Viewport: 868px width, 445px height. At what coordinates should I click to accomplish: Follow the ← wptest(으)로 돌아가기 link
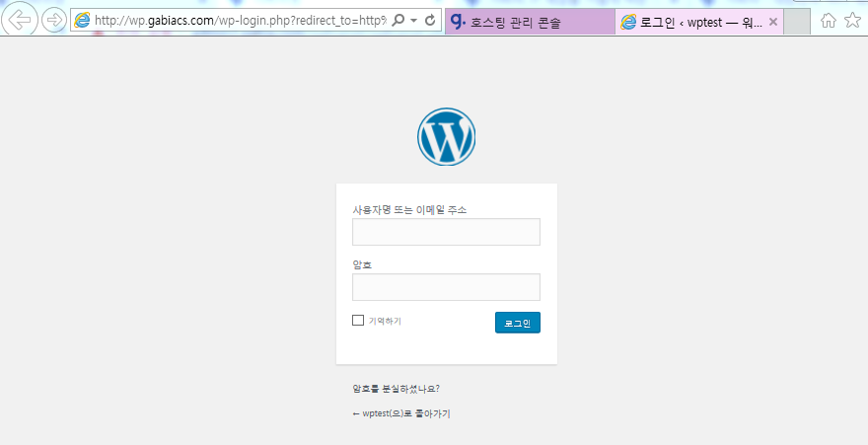tap(401, 413)
